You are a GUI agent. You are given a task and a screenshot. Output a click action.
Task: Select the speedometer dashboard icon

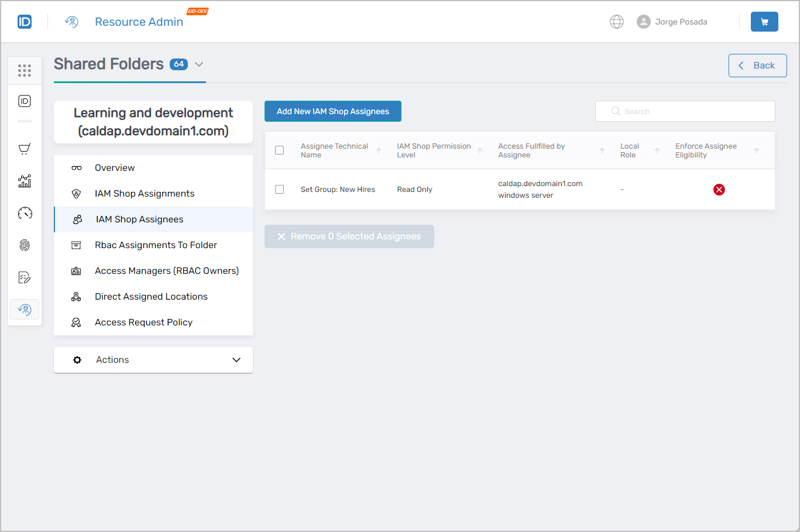click(24, 213)
